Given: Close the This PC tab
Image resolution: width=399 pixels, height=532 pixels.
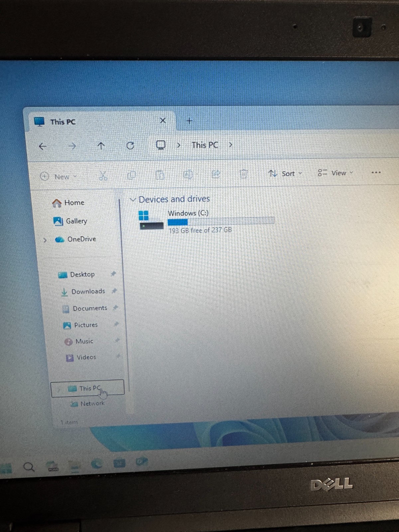Looking at the screenshot, I should point(163,120).
